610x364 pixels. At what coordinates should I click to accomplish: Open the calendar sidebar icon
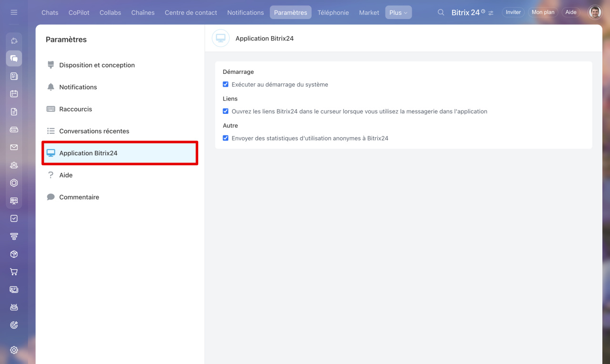pyautogui.click(x=14, y=94)
